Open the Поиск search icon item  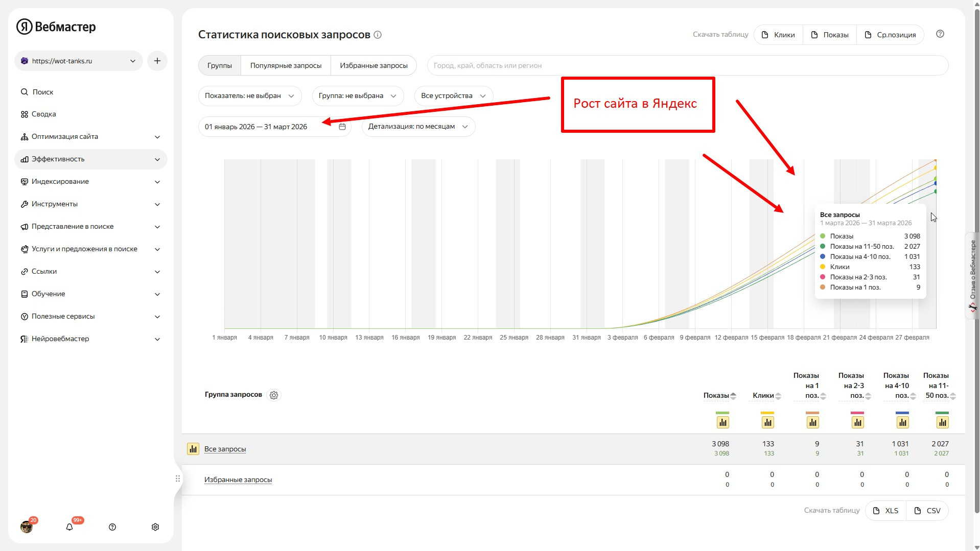37,92
